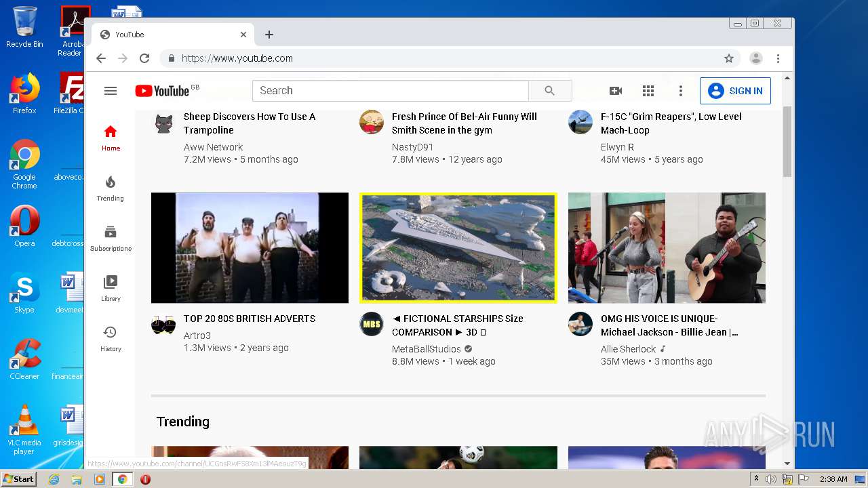
Task: Open Library in the sidebar
Action: 111,289
